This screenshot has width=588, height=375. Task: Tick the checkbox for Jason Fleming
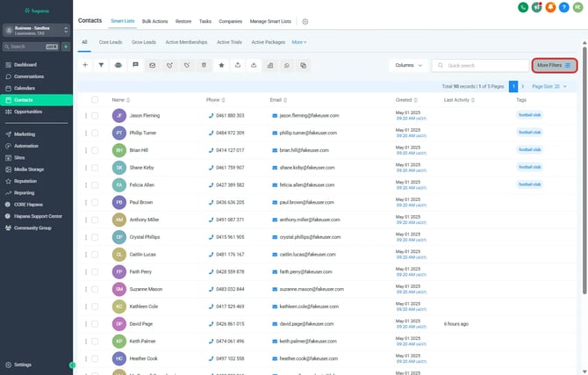pyautogui.click(x=95, y=115)
